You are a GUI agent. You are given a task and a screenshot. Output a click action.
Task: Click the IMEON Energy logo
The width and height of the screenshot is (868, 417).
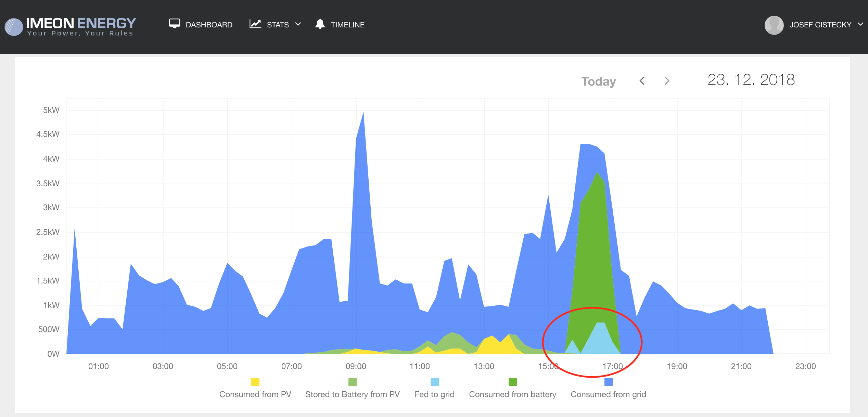coord(70,26)
